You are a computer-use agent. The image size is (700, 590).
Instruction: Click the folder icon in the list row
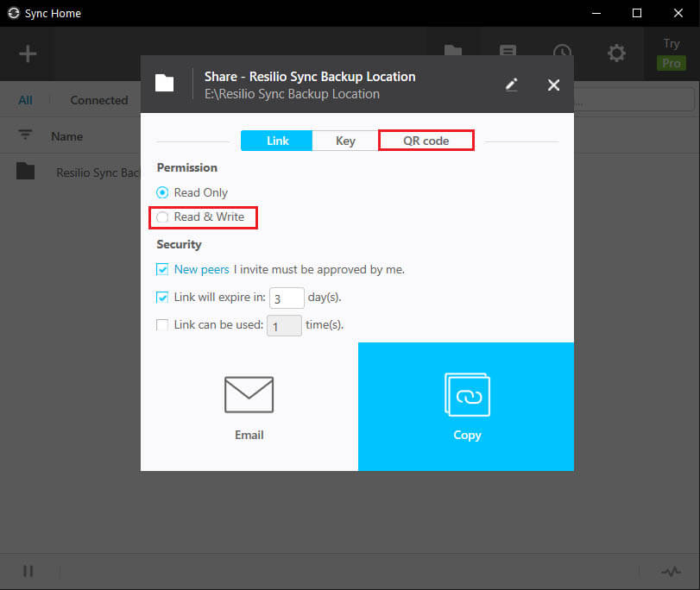click(25, 171)
